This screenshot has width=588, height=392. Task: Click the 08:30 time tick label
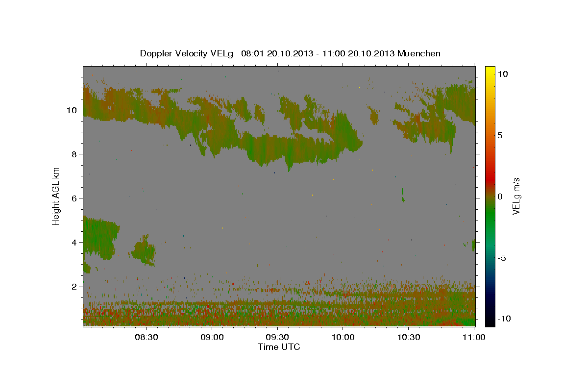(x=146, y=337)
